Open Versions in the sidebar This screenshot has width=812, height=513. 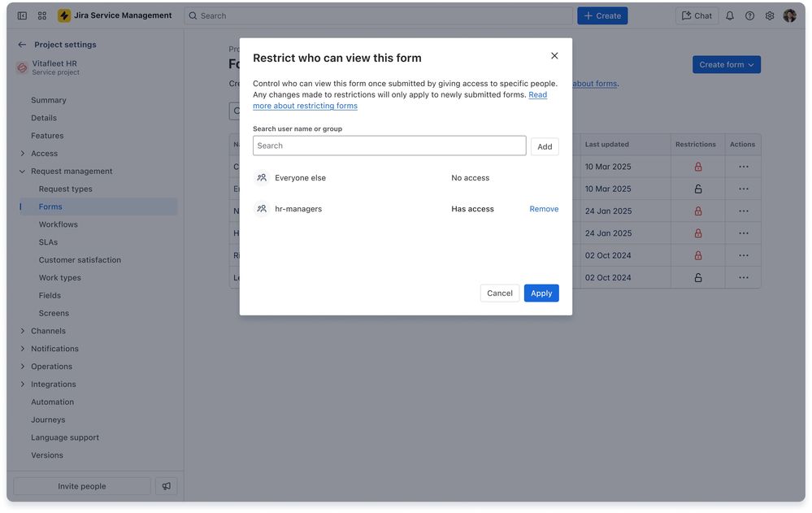(46, 455)
